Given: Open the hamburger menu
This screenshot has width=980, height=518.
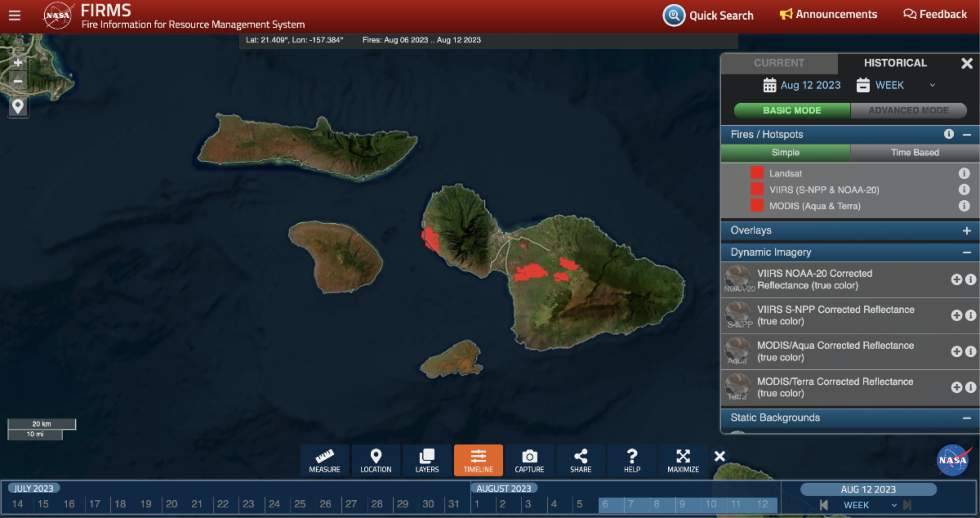Looking at the screenshot, I should point(15,15).
